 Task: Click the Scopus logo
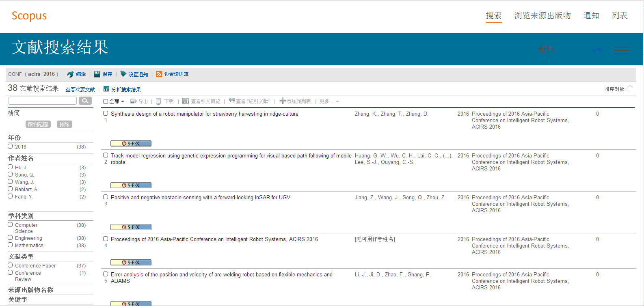29,16
